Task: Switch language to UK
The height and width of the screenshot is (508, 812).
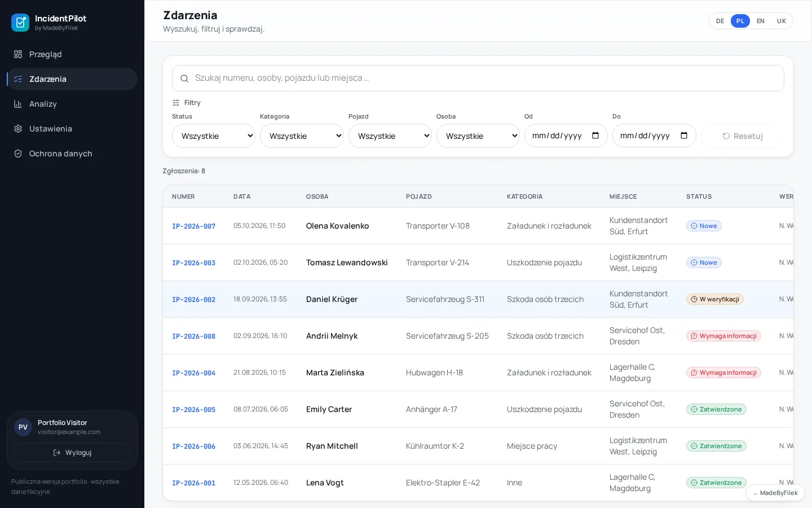Action: [x=782, y=21]
